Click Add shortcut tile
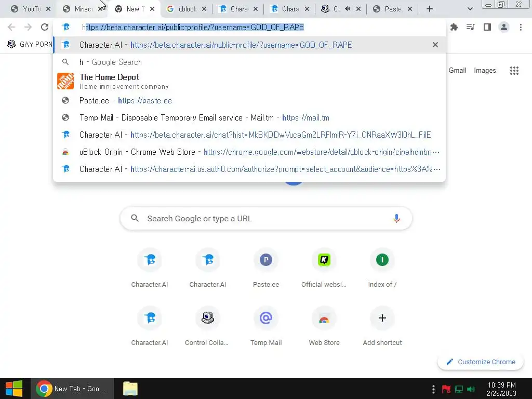The height and width of the screenshot is (399, 532). point(382,327)
